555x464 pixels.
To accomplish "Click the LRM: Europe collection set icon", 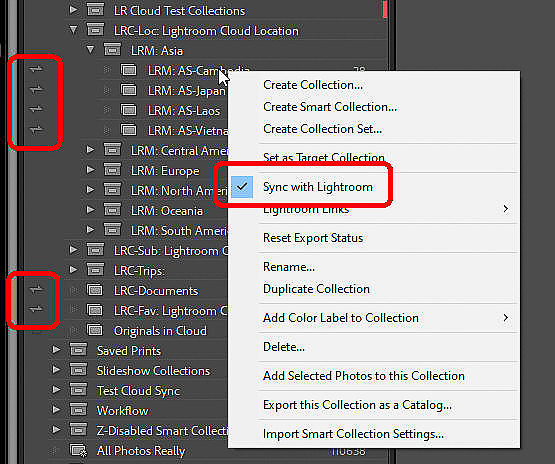I will [112, 170].
